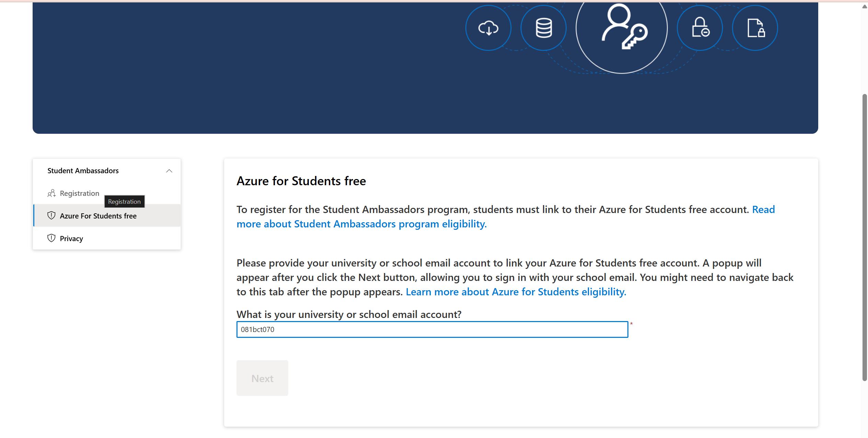Focus the university email account input field
This screenshot has height=438, width=868.
[x=432, y=330]
